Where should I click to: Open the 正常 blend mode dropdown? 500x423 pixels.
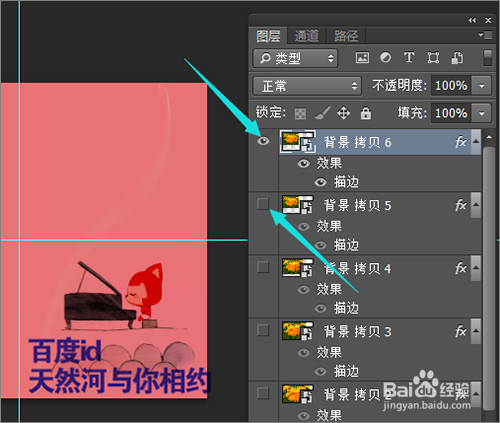point(307,86)
